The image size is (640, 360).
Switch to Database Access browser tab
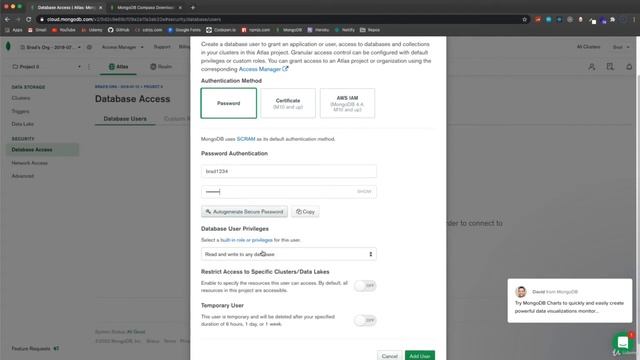pos(66,7)
